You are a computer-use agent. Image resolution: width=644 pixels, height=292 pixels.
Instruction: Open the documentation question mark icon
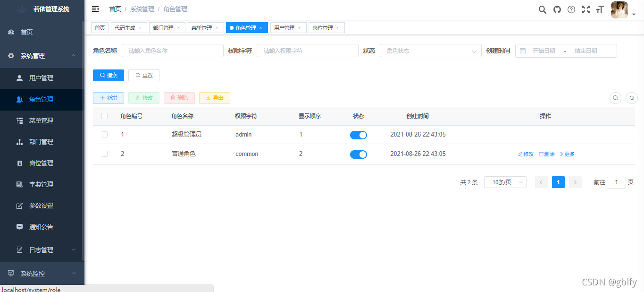point(571,9)
